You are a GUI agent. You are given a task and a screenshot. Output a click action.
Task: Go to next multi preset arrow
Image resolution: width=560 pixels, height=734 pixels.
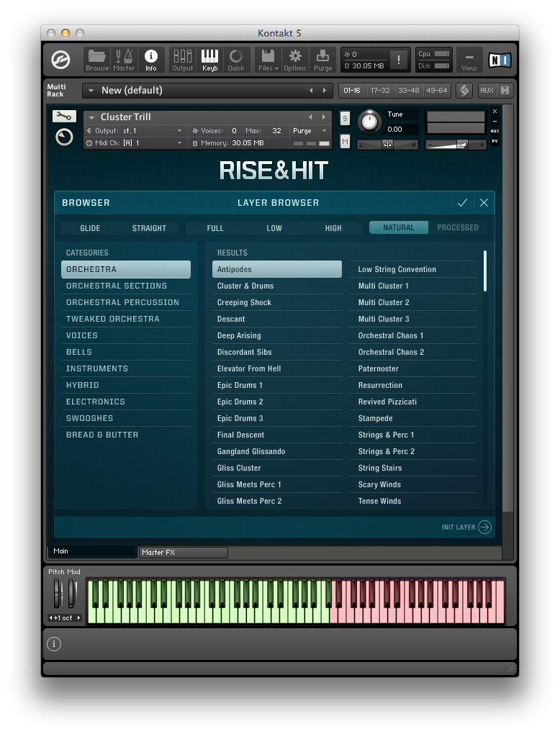click(325, 91)
